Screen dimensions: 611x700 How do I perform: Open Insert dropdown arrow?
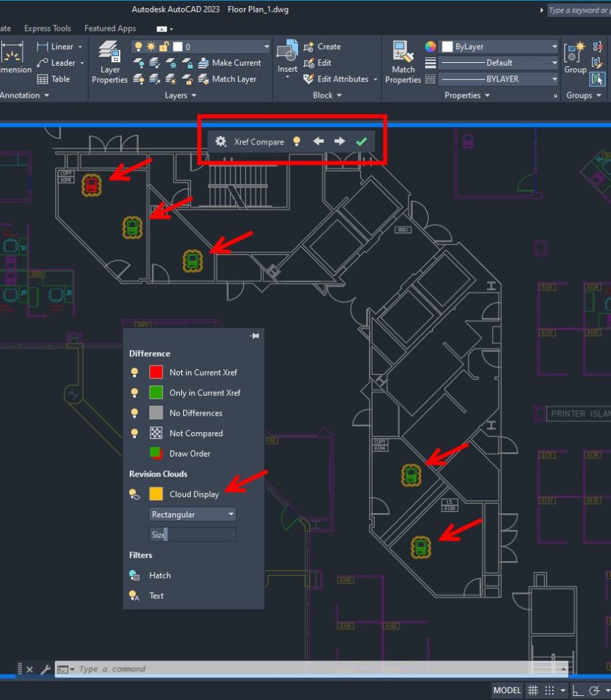[x=288, y=78]
